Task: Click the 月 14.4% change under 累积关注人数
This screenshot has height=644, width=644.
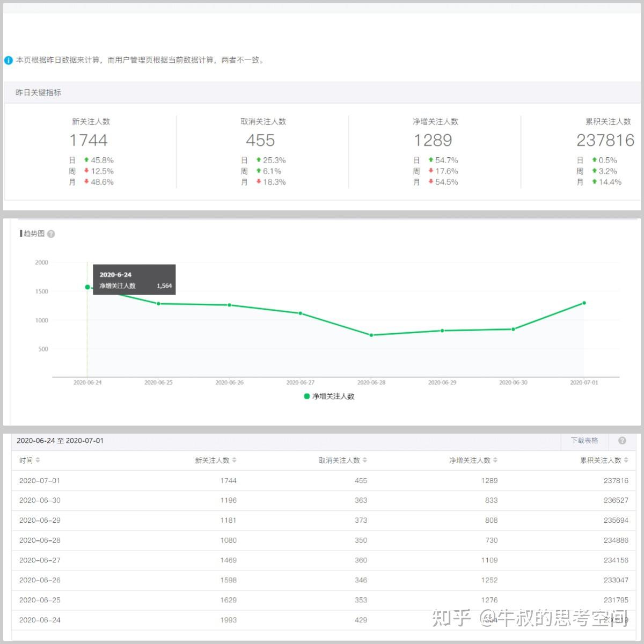Action: [599, 182]
